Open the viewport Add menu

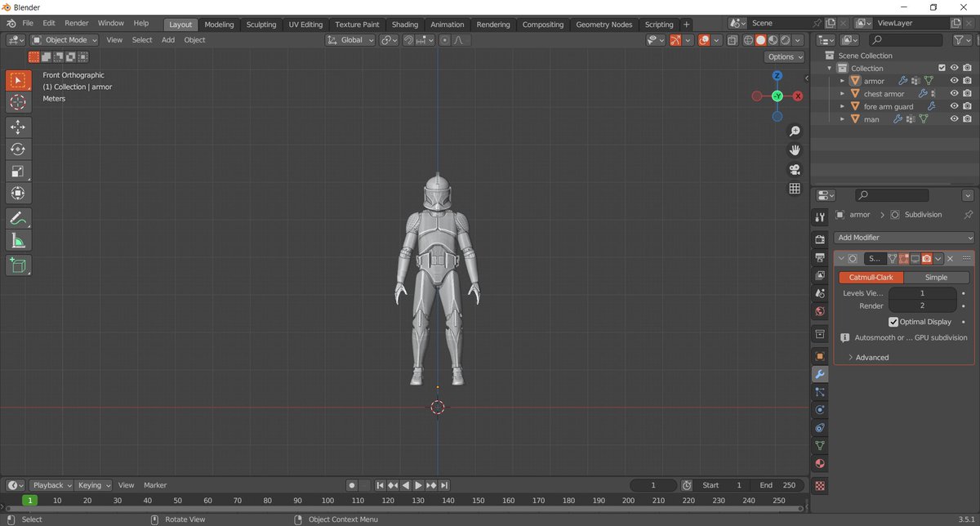click(167, 40)
